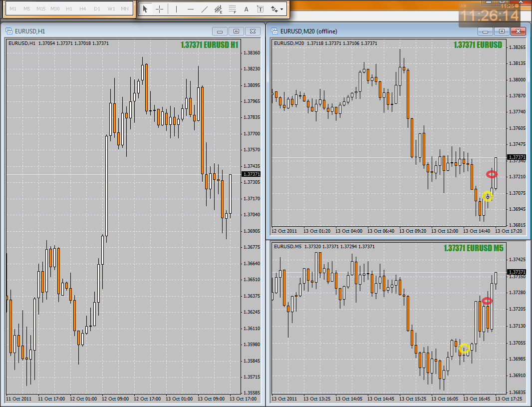Viewport: 532px width, 407px height.
Task: Minimize the EURUSD,H1 chart window
Action: pos(220,31)
